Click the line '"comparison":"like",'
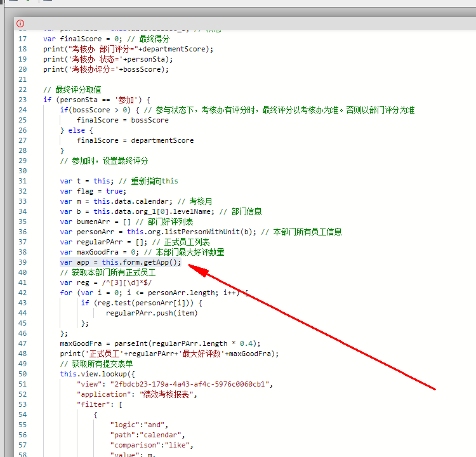476x457 pixels. coord(152,445)
